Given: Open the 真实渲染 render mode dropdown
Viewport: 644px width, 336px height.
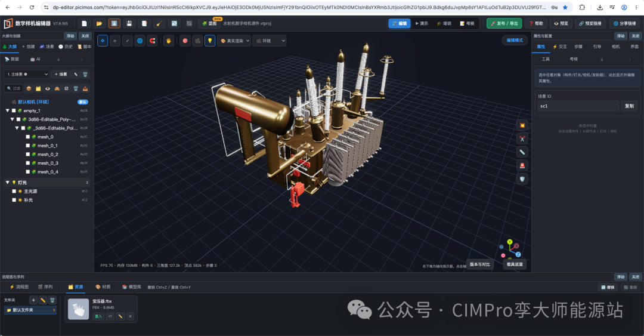Looking at the screenshot, I should click(x=234, y=41).
